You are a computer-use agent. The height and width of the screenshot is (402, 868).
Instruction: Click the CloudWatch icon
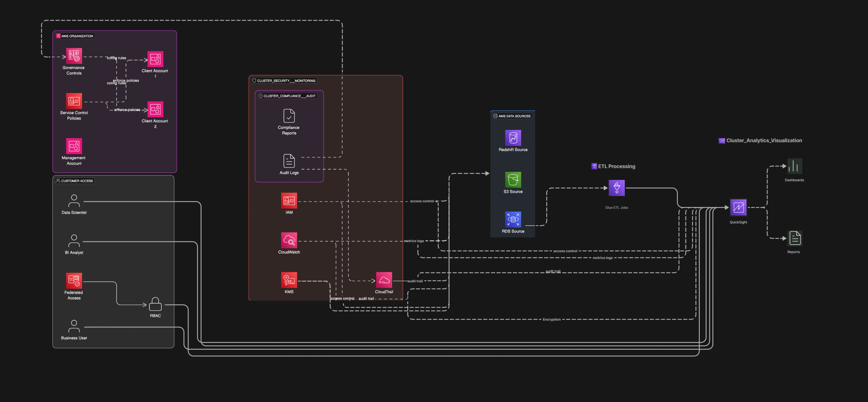point(289,240)
